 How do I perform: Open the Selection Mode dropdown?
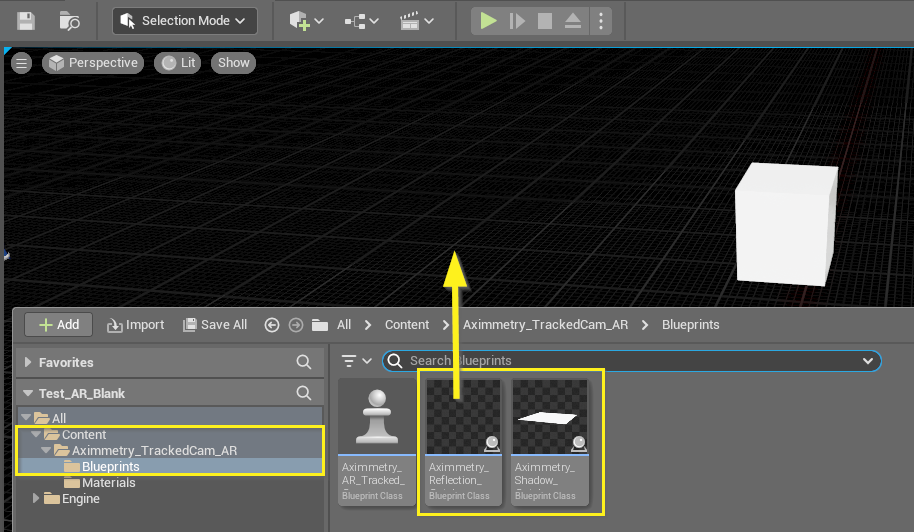click(x=185, y=21)
